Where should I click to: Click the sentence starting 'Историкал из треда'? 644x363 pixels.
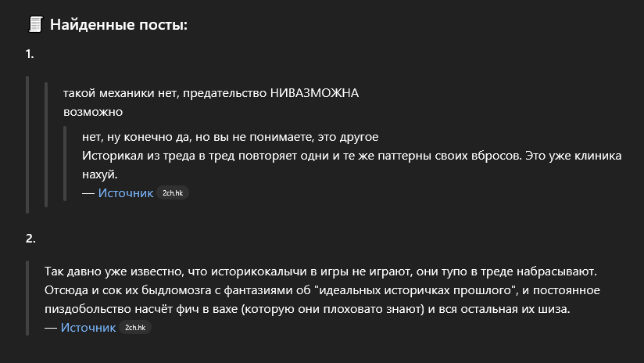(352, 165)
